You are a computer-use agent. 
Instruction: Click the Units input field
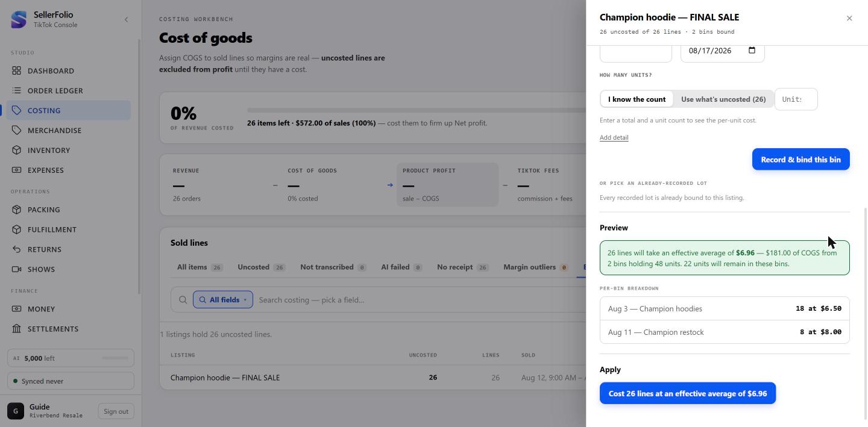click(796, 99)
